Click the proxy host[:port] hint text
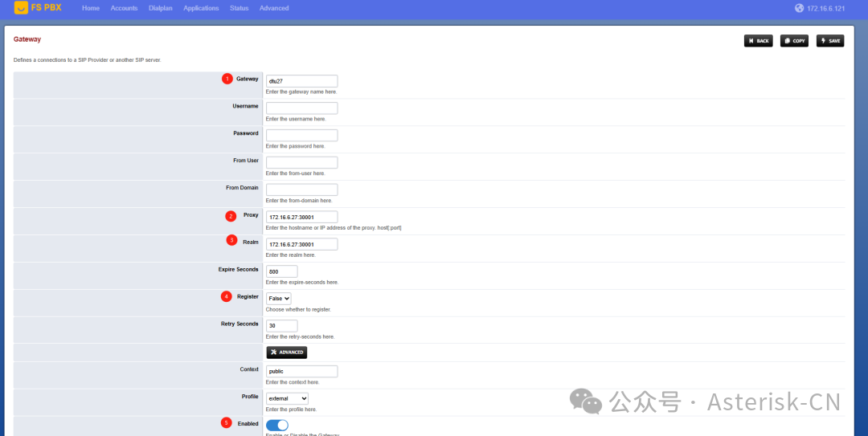868x436 pixels. coord(334,228)
